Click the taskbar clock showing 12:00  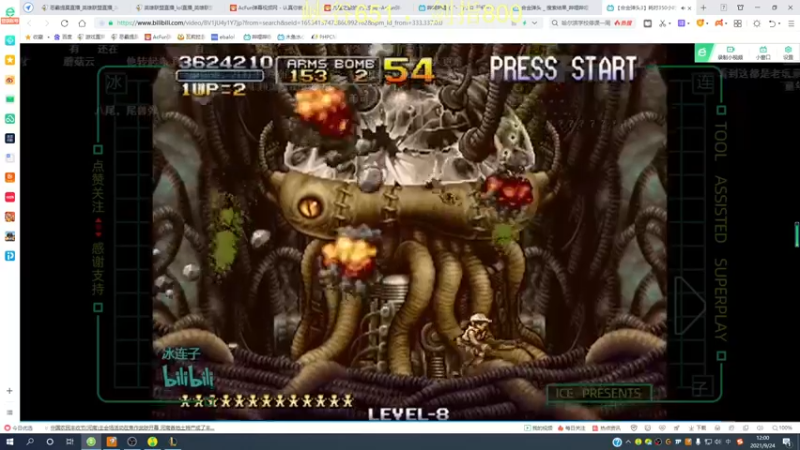(762, 442)
